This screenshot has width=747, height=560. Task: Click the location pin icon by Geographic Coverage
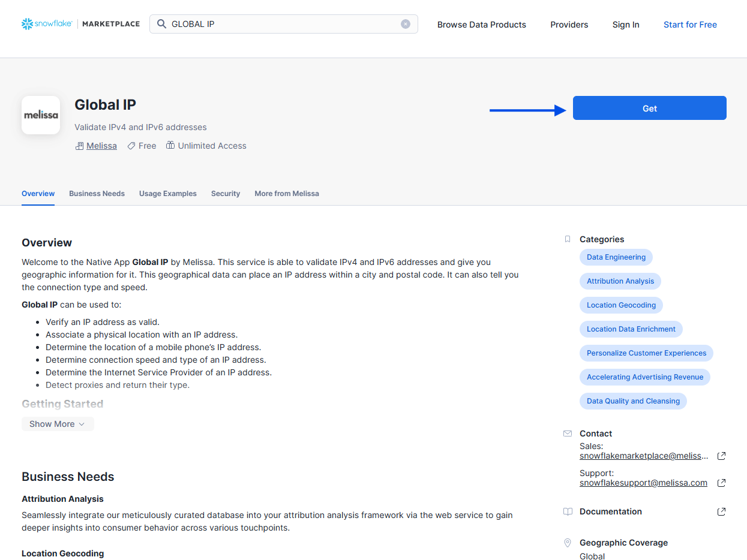[568, 543]
